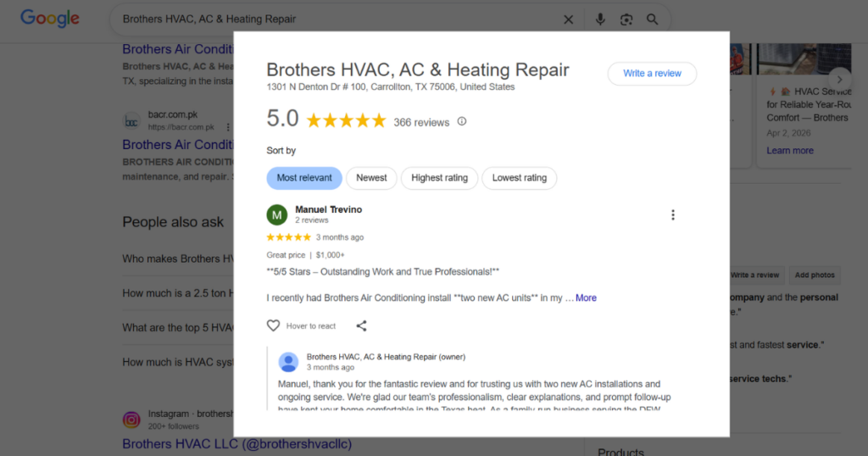The width and height of the screenshot is (868, 456).
Task: Open the reviews info icon
Action: pyautogui.click(x=462, y=121)
